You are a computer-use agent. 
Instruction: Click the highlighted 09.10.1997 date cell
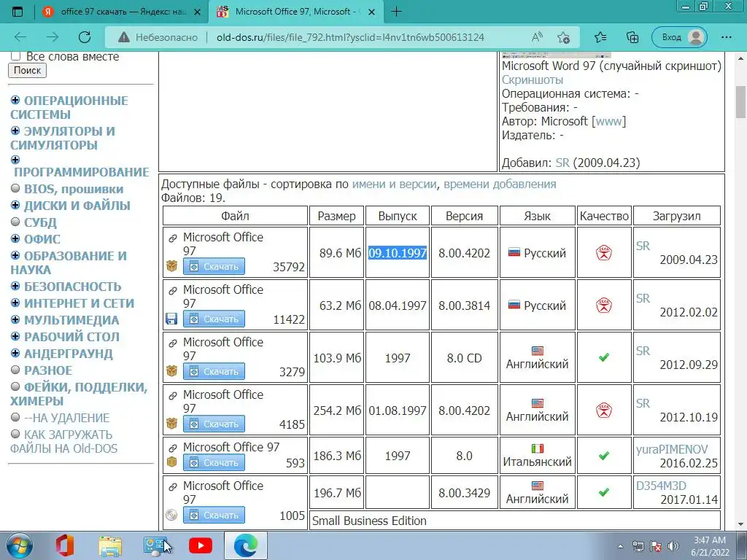coord(398,253)
